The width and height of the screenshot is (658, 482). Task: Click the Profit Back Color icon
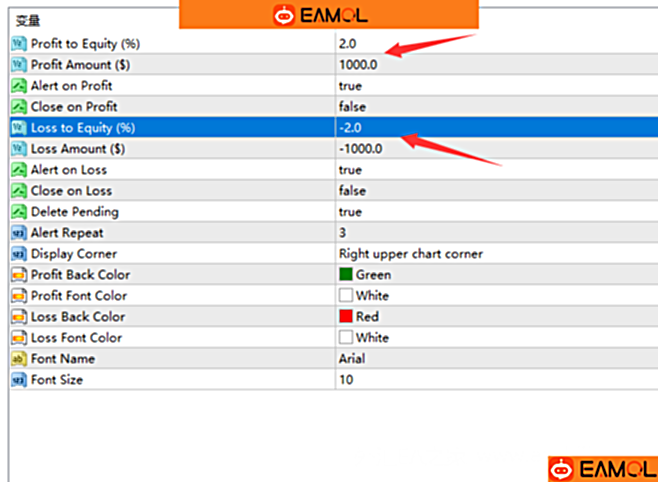(18, 275)
